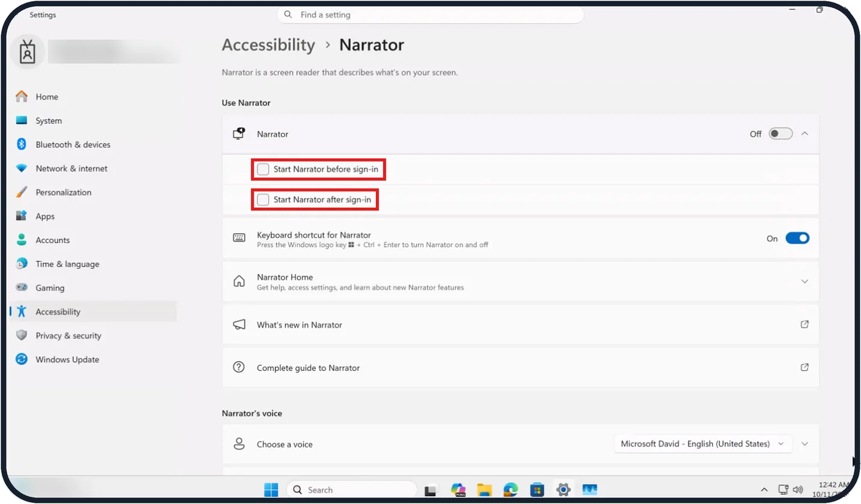Expand the Choose a voice chevron
This screenshot has height=504, width=861.
(x=805, y=444)
